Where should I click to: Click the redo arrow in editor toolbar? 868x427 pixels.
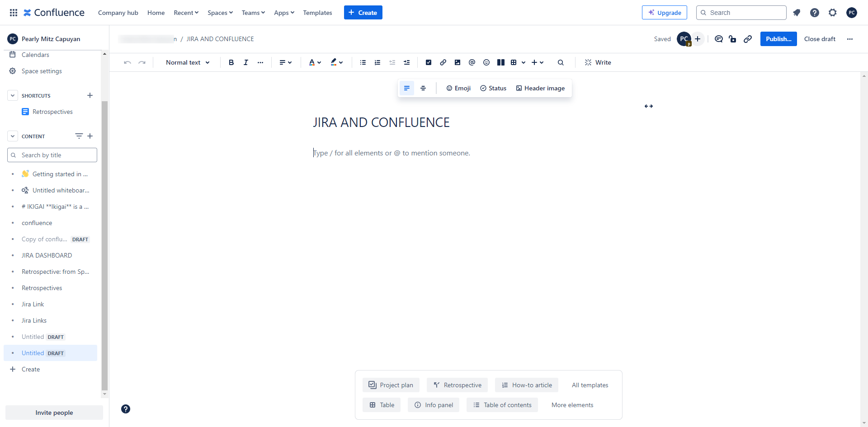click(142, 62)
